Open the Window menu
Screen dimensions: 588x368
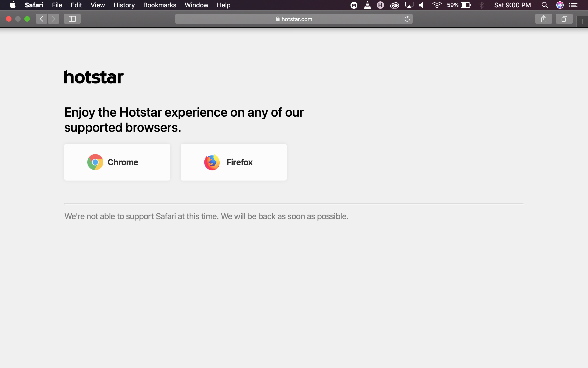point(196,5)
